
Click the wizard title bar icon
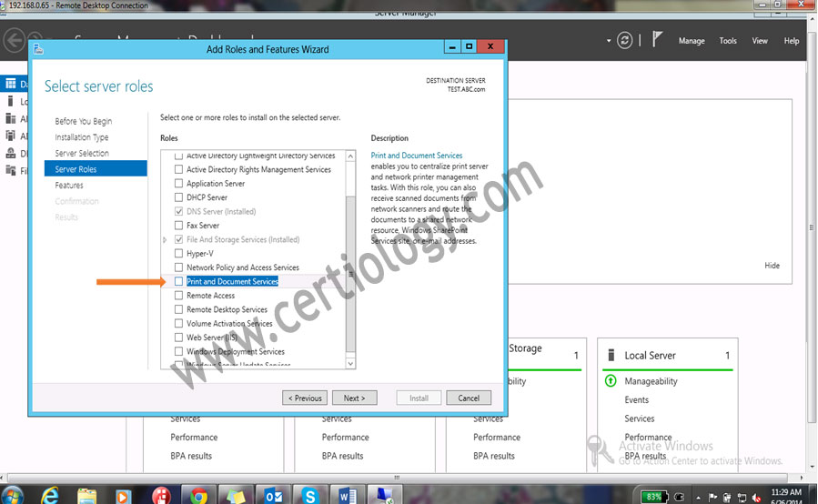38,49
